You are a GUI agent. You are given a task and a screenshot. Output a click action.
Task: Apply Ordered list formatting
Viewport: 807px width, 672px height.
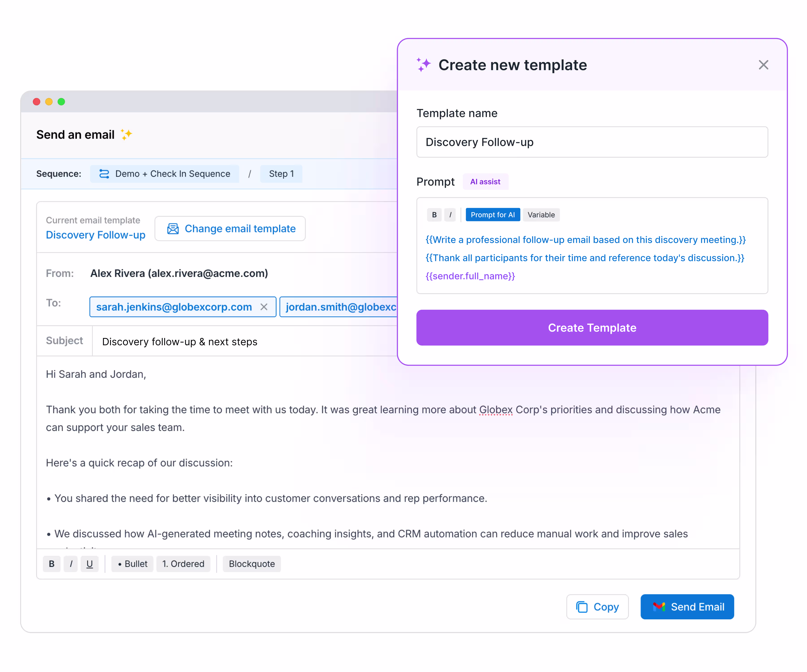click(183, 564)
